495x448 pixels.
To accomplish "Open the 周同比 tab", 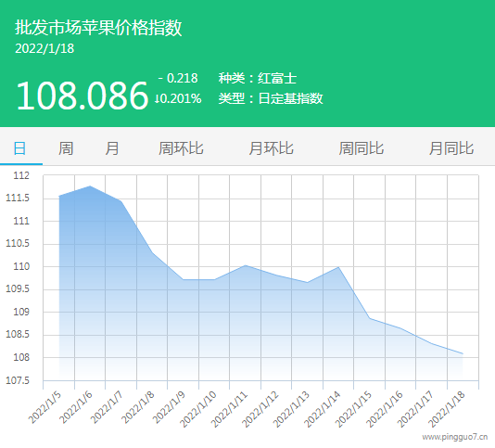I will click(x=362, y=148).
